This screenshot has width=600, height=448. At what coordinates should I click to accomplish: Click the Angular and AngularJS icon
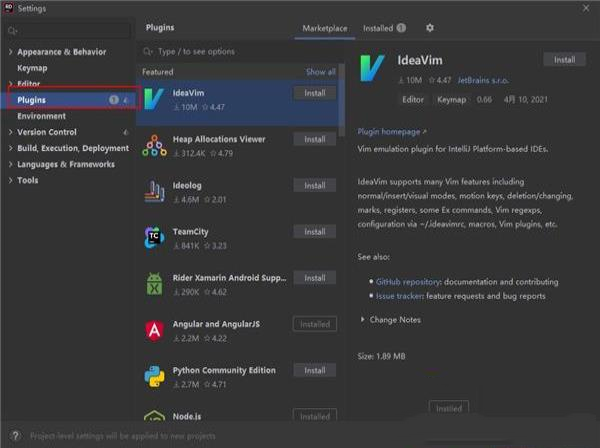pyautogui.click(x=154, y=329)
